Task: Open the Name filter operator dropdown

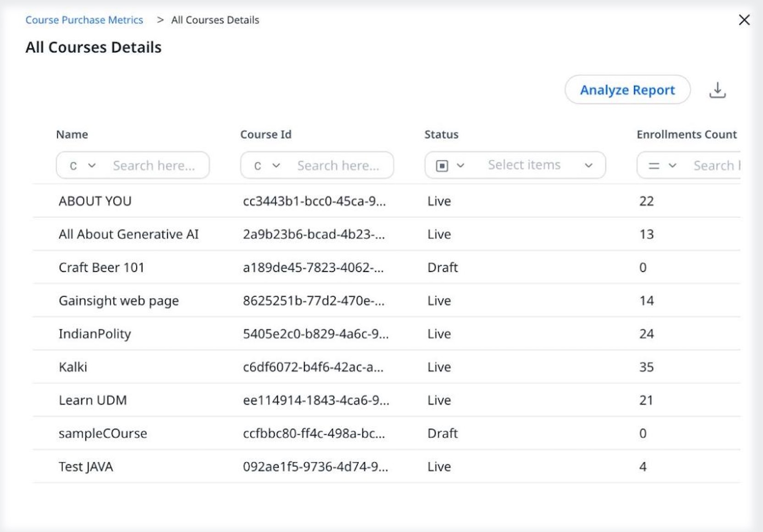Action: [93, 165]
